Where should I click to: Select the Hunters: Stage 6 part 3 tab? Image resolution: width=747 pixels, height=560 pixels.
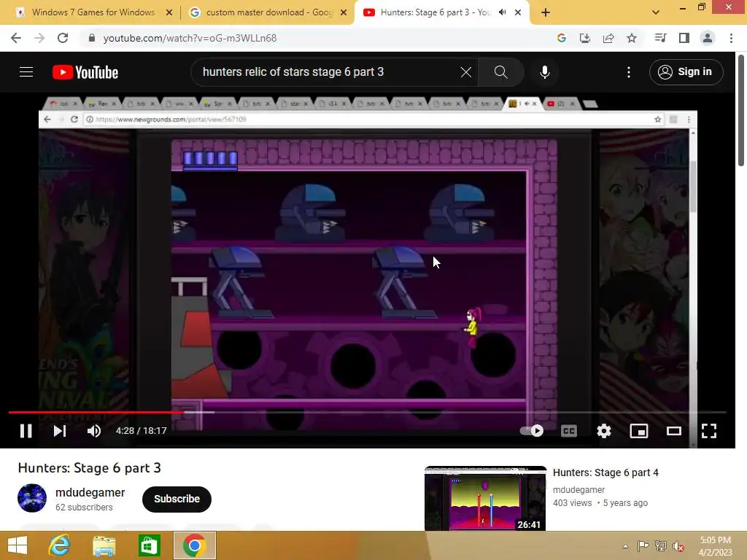[x=435, y=12]
